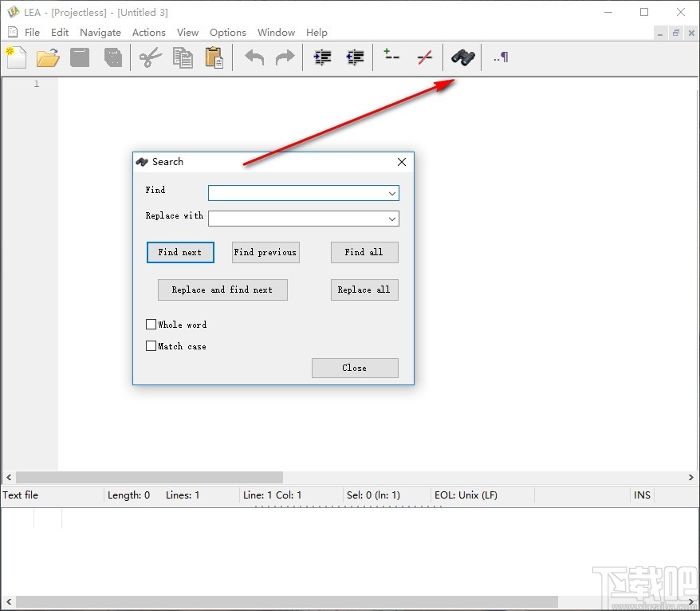Close the inner document window
Image resolution: width=700 pixels, height=611 pixels.
691,33
